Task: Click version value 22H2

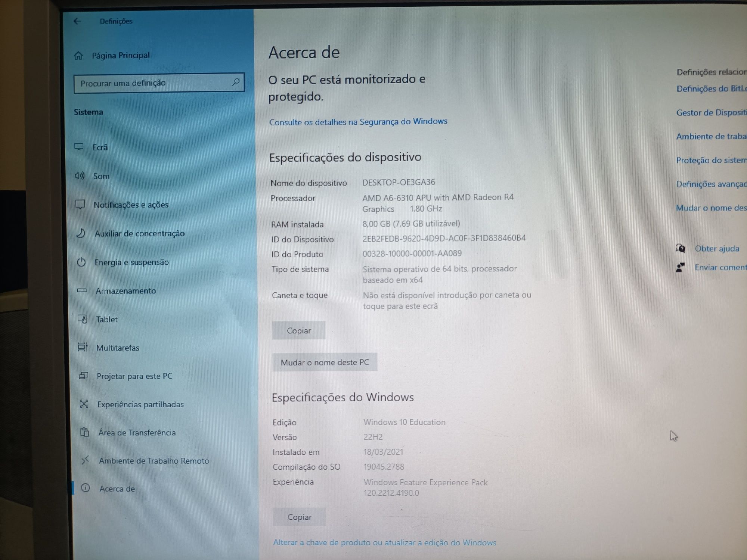Action: (x=373, y=437)
